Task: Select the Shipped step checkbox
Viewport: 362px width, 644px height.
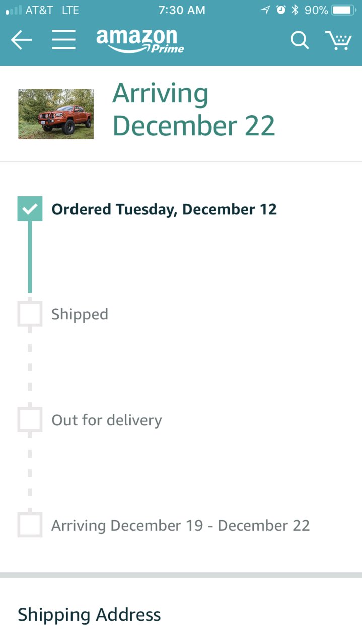Action: (x=30, y=314)
